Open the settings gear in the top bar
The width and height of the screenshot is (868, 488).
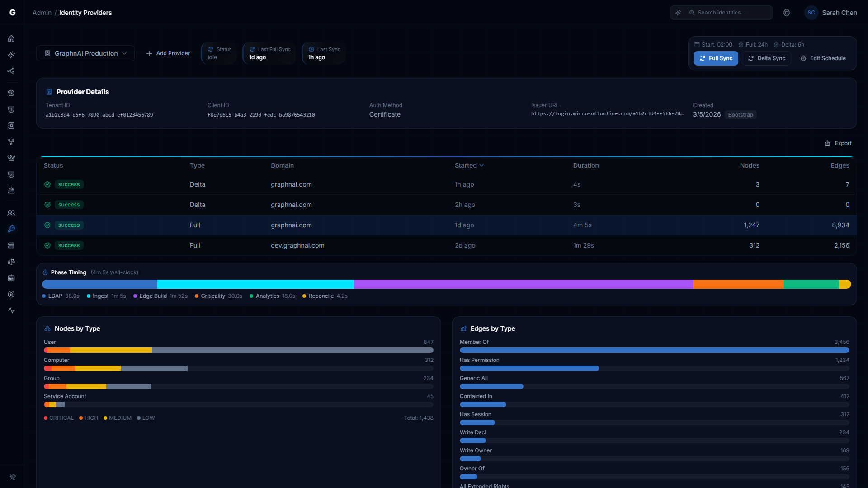click(x=787, y=13)
